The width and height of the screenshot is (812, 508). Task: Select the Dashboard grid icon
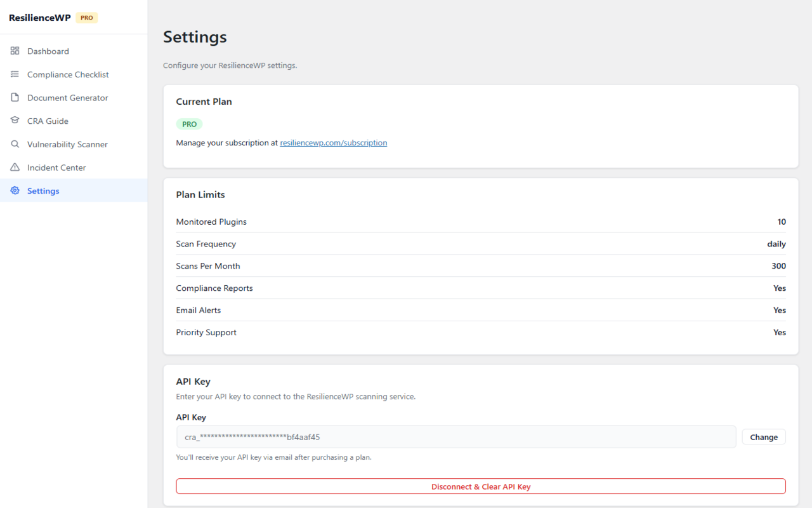(x=14, y=51)
